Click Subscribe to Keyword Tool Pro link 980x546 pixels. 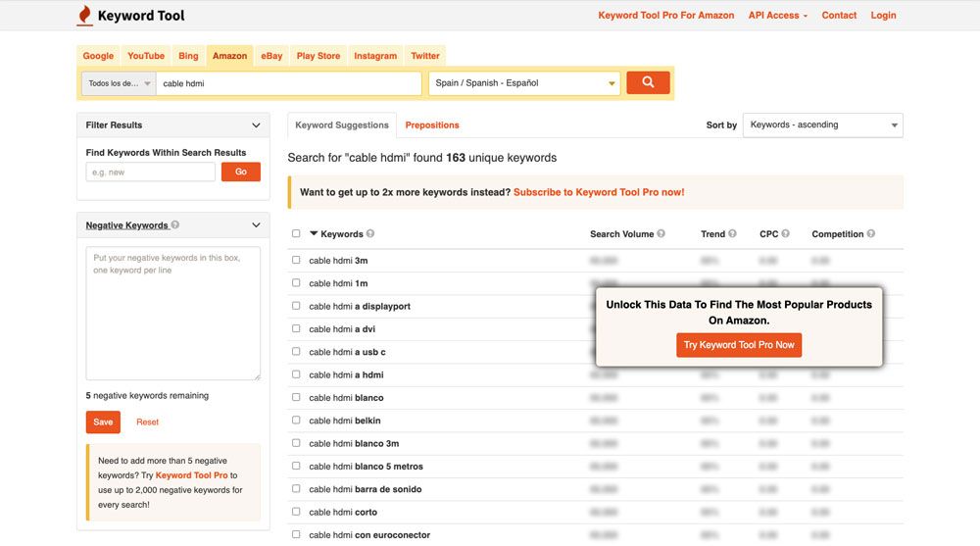pyautogui.click(x=599, y=192)
